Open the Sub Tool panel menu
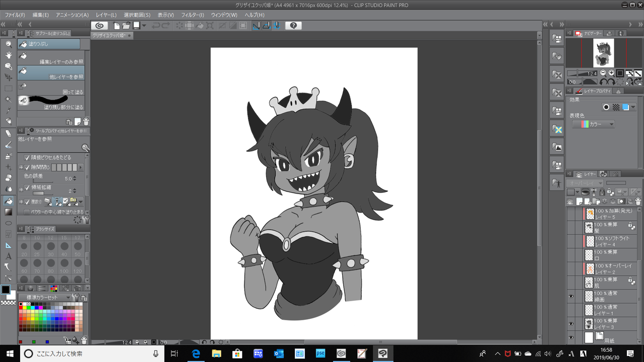This screenshot has width=644, height=362. coord(21,33)
